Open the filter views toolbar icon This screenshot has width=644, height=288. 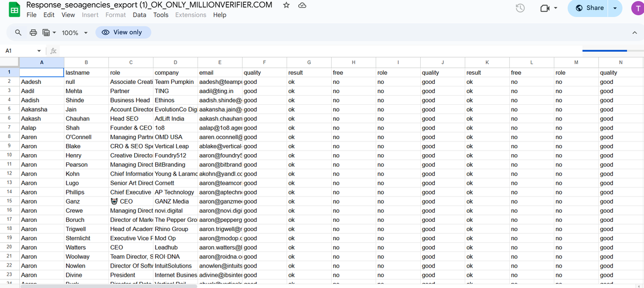(46, 33)
